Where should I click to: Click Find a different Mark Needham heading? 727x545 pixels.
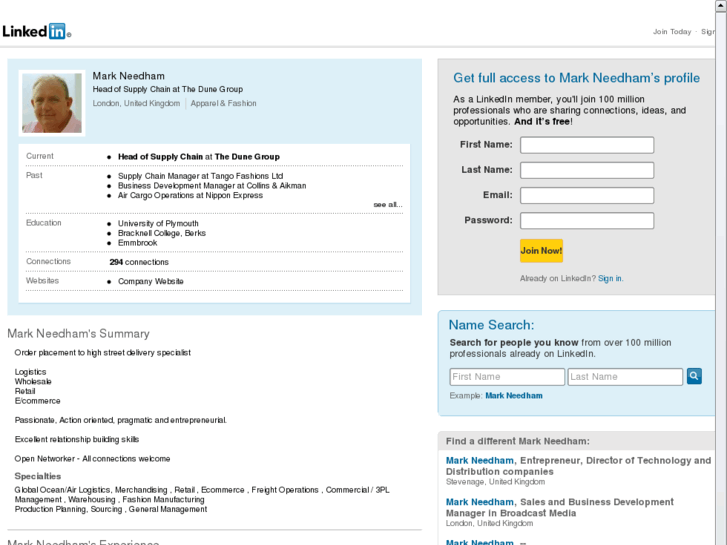click(x=517, y=441)
